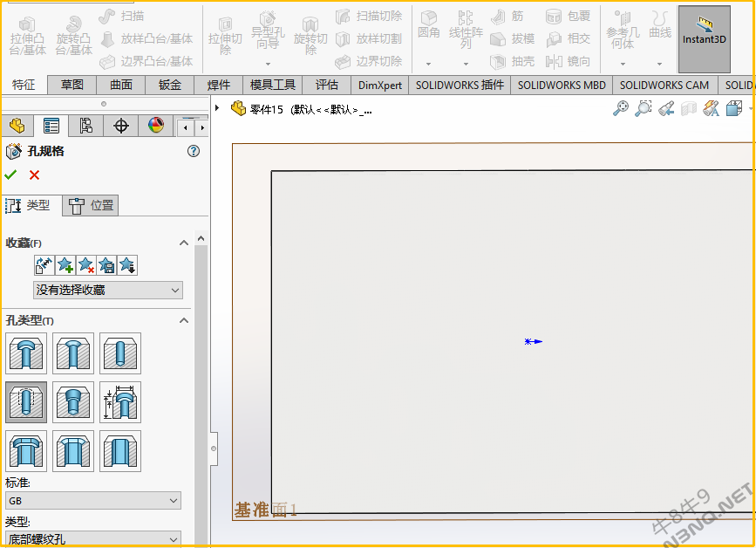Viewport: 756px width, 548px height.
Task: Switch to the 类型 (Type) tab
Action: point(31,206)
